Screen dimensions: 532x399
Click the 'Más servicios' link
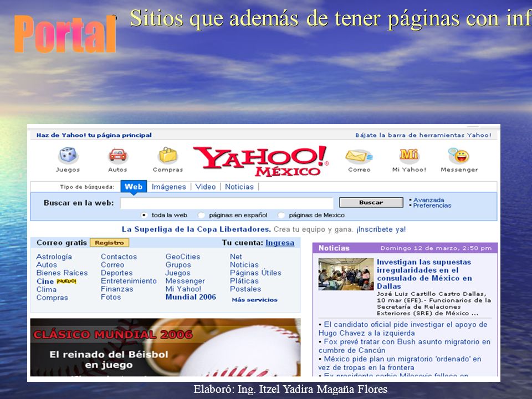click(255, 300)
